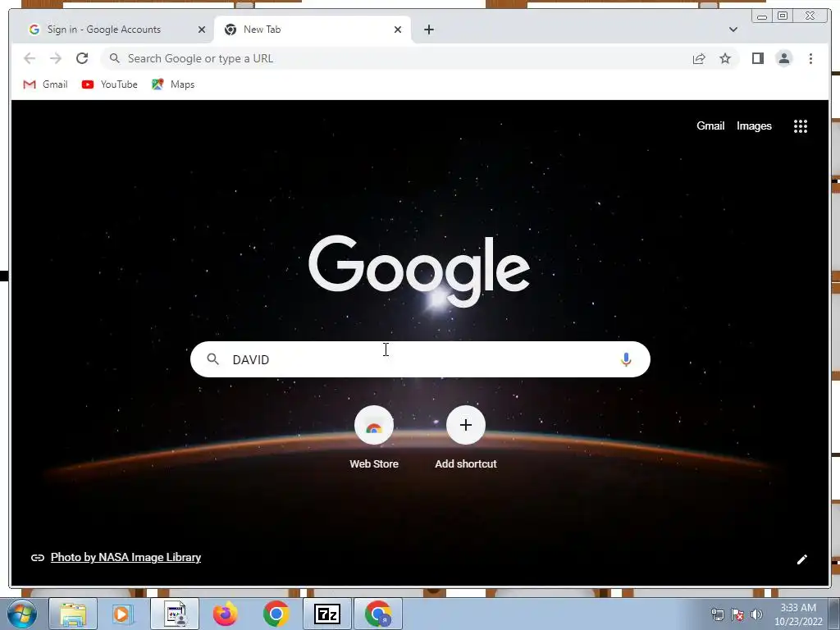Open the Maps bookmark
The image size is (840, 630).
pyautogui.click(x=173, y=84)
